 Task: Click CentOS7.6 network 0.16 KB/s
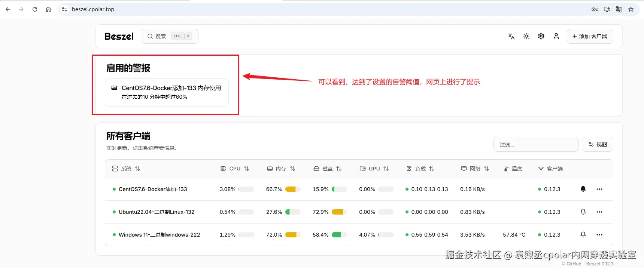[x=473, y=189]
